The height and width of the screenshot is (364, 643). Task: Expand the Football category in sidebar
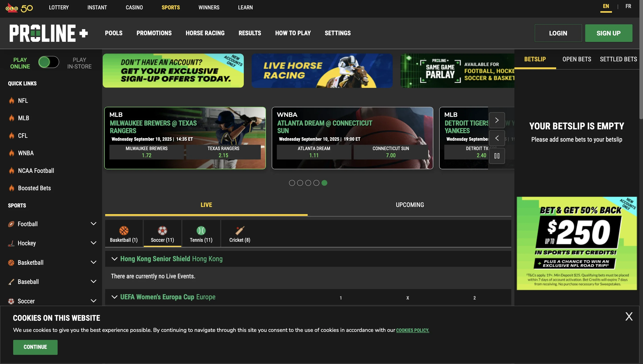[94, 223]
